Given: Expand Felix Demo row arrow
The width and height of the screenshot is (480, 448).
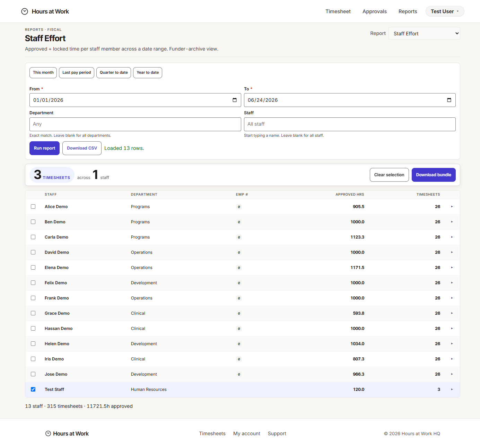Looking at the screenshot, I should (452, 283).
